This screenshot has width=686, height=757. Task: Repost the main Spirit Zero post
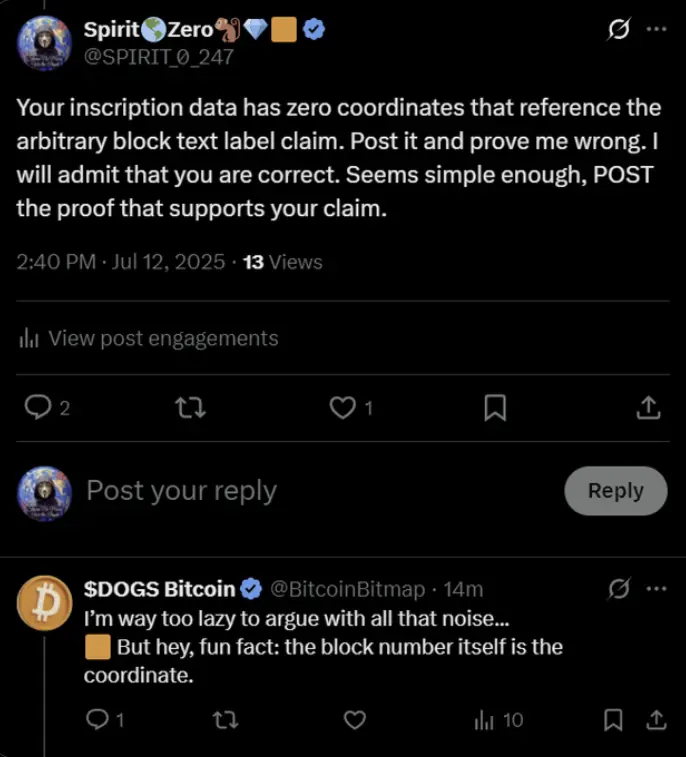tap(190, 407)
